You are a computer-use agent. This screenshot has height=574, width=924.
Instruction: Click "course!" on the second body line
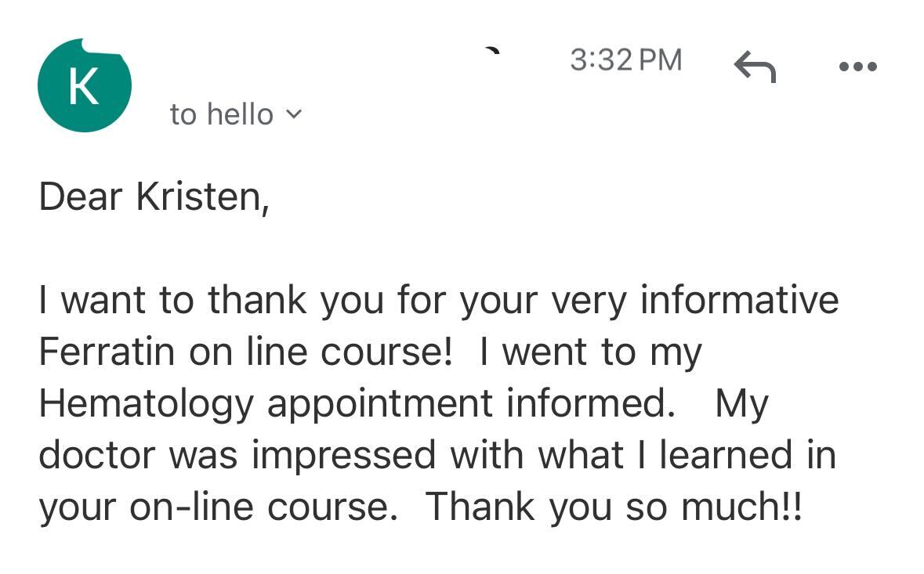pos(386,352)
